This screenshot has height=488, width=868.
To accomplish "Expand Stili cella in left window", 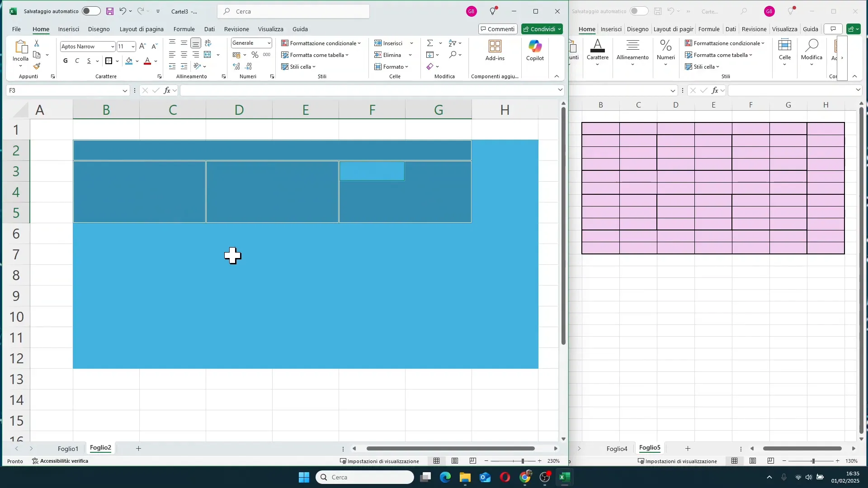I will pos(298,67).
